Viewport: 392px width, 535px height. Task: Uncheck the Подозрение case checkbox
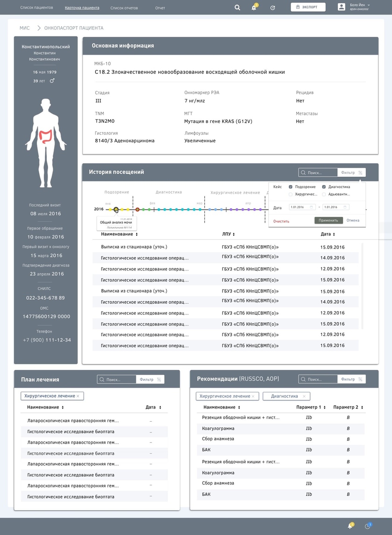tap(291, 187)
